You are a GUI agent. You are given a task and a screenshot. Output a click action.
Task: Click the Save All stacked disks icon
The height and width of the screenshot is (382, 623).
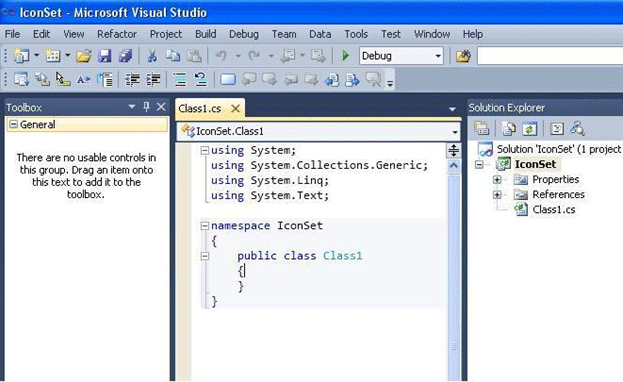[125, 56]
